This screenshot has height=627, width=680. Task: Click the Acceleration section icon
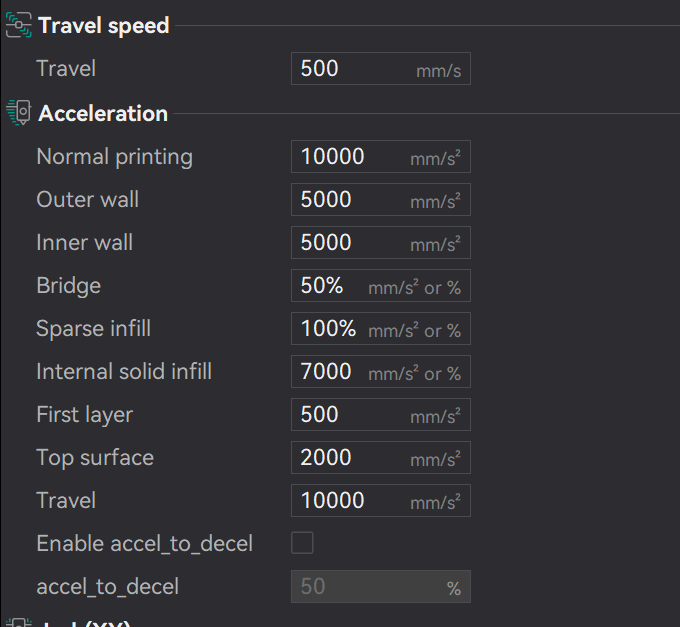(x=18, y=113)
